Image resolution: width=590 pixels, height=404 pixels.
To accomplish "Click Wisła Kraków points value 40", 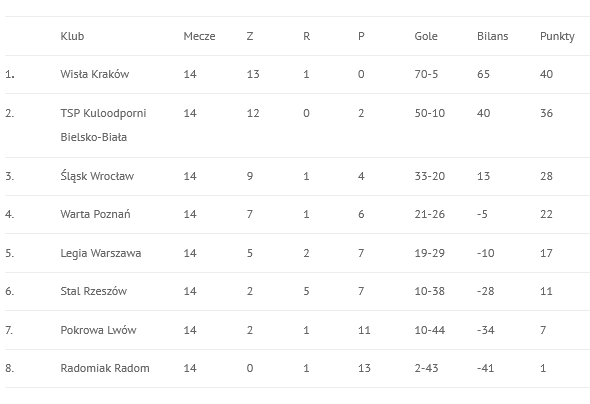I will tap(546, 74).
